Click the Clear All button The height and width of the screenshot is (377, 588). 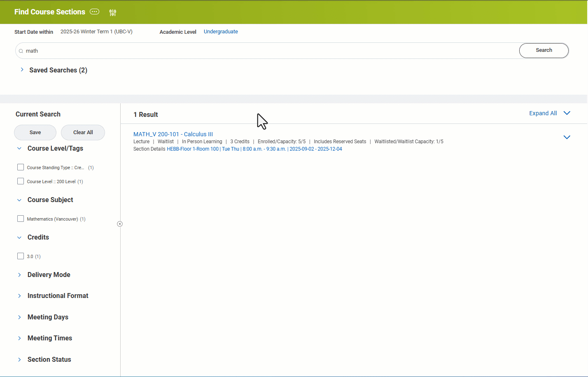[x=83, y=133]
